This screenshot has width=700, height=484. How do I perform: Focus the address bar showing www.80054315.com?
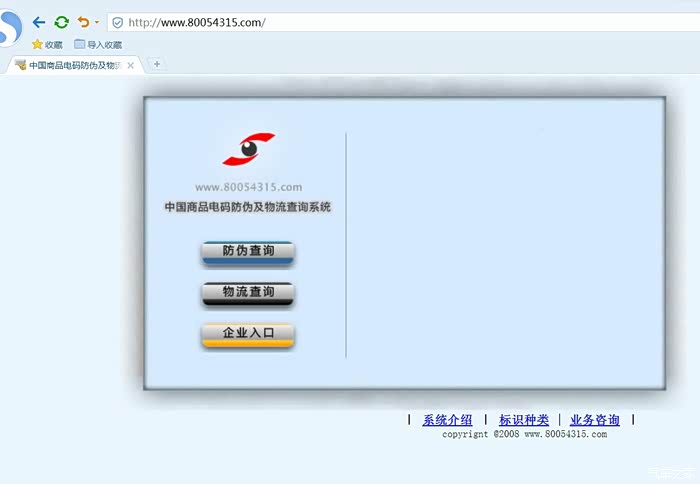coord(403,22)
